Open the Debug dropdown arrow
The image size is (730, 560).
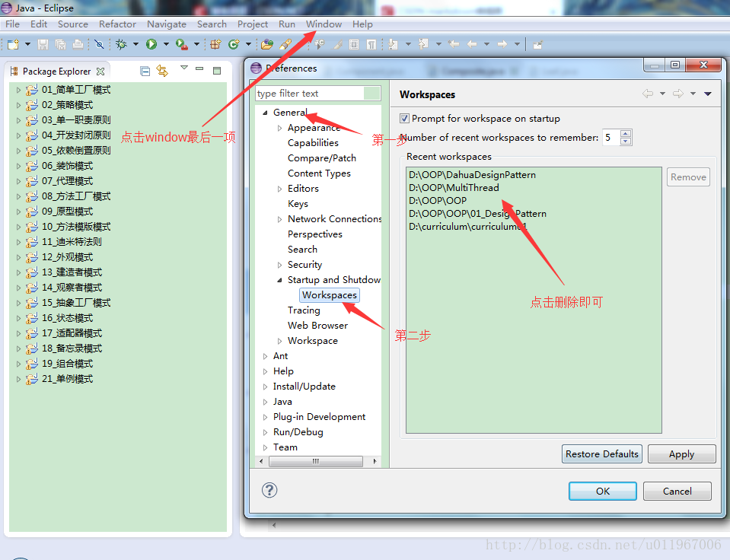[x=135, y=44]
